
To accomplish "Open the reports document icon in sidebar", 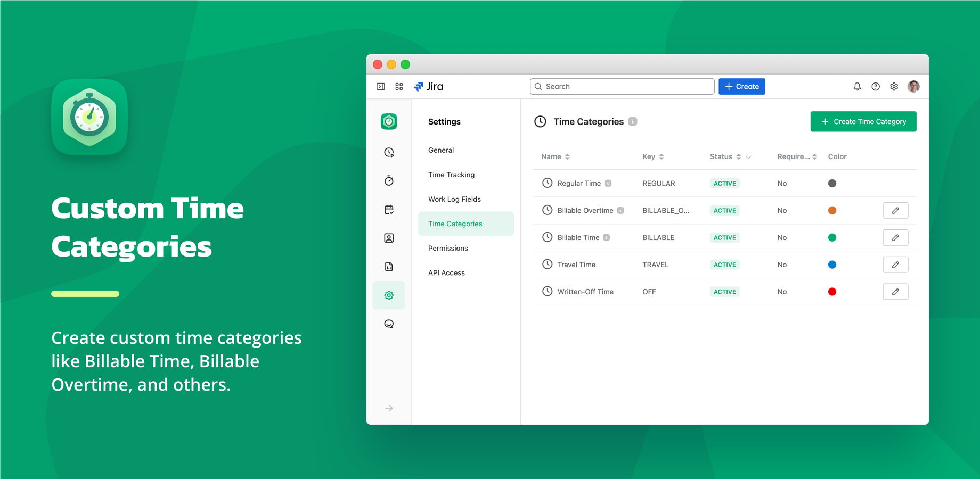I will point(389,267).
